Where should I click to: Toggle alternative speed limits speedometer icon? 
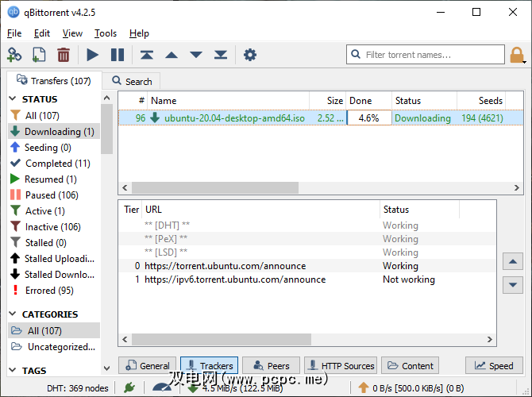coord(161,387)
